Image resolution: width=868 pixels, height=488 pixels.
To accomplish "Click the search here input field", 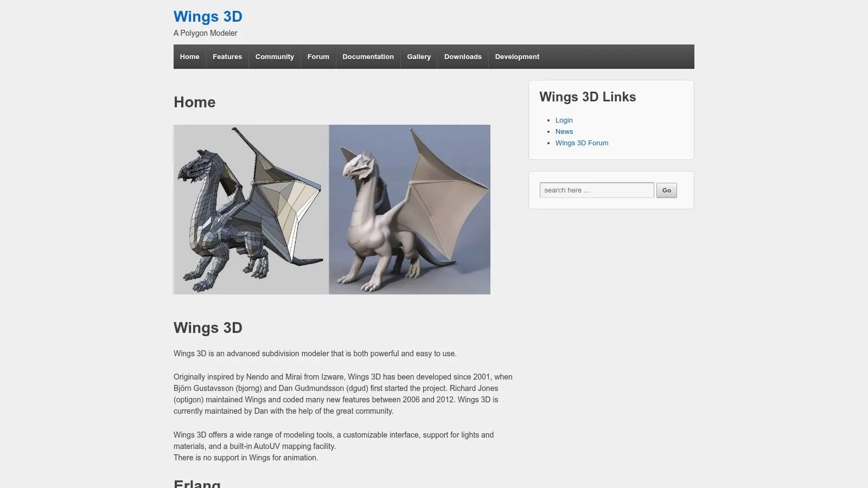I will (597, 190).
